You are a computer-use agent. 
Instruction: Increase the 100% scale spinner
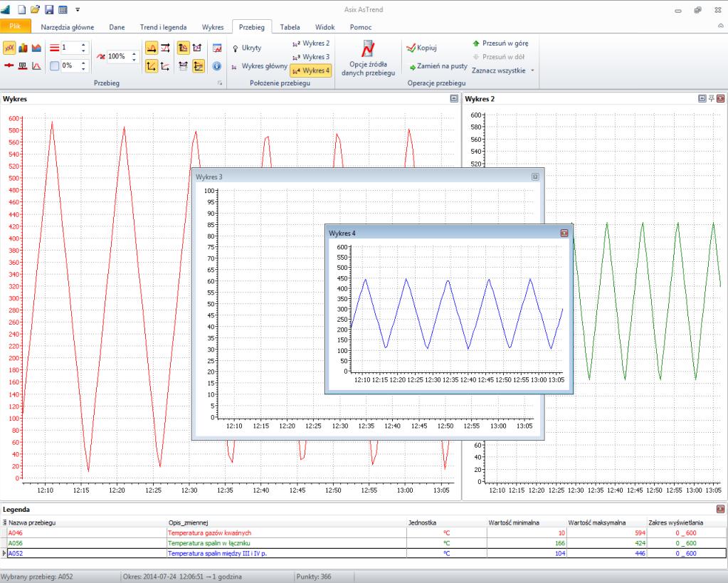coord(134,54)
